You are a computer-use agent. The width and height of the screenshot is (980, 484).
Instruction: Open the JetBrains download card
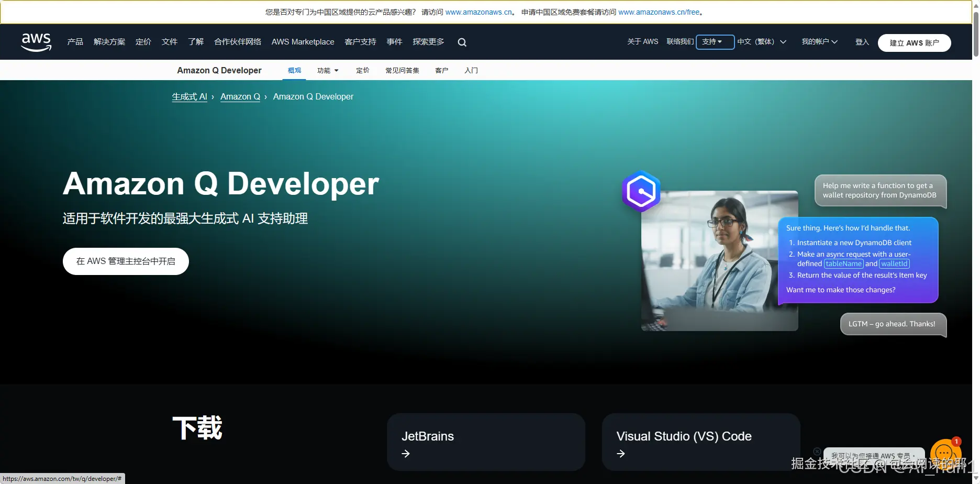[x=486, y=442]
